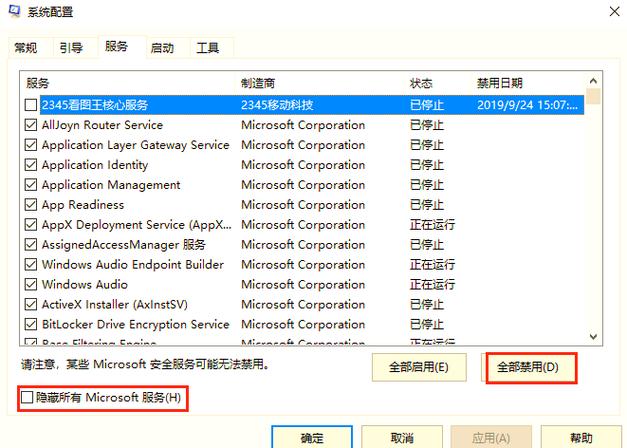Select the ActiveX Installer (AxInstSV) name
The width and height of the screenshot is (627, 448).
(x=115, y=304)
